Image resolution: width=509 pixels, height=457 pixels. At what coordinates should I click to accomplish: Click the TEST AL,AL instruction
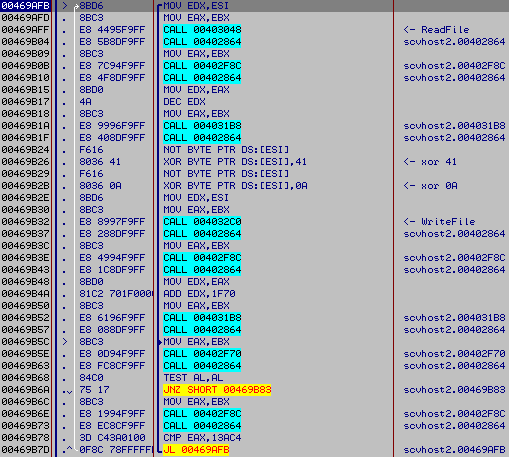click(193, 378)
